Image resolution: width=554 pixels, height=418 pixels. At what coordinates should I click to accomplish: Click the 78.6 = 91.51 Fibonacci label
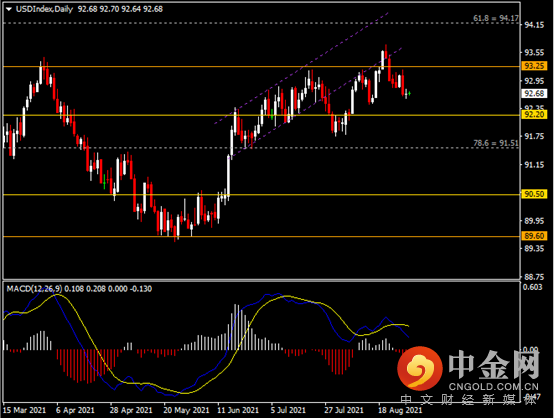point(496,143)
